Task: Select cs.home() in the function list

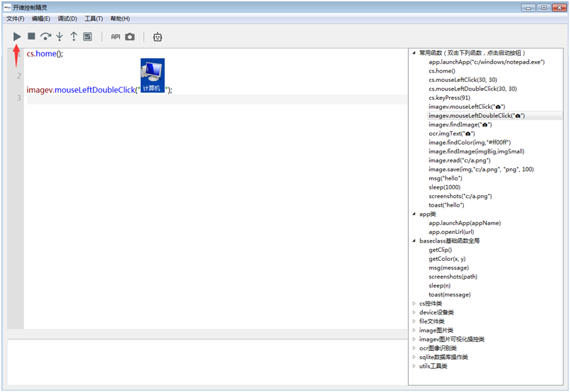Action: [x=441, y=71]
